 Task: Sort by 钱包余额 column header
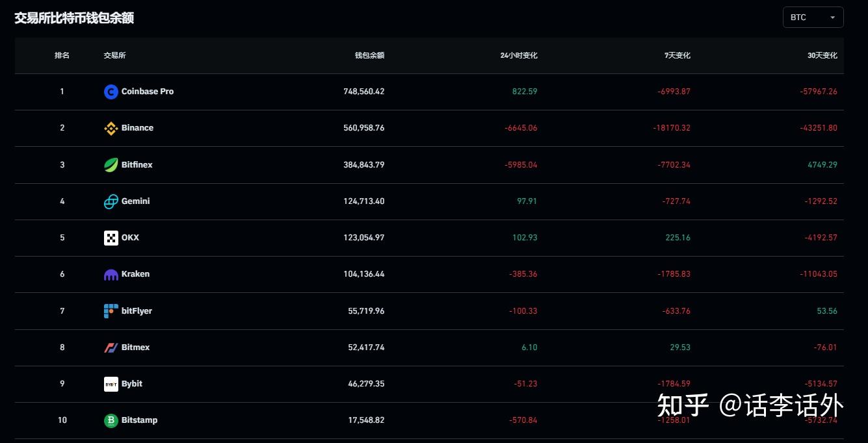369,56
